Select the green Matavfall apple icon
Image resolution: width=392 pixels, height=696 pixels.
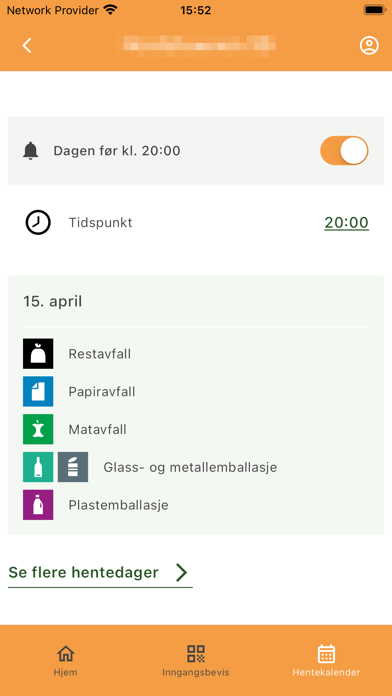coord(38,429)
